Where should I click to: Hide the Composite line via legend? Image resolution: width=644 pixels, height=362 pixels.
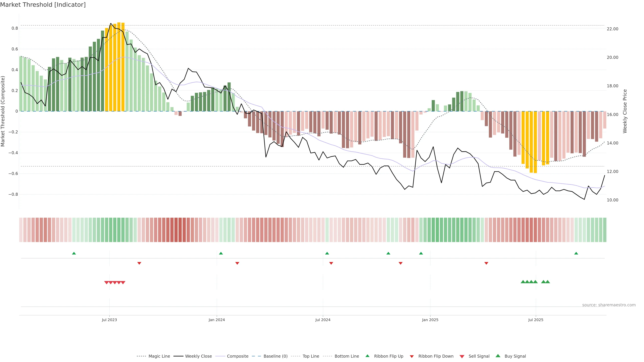tap(237, 356)
